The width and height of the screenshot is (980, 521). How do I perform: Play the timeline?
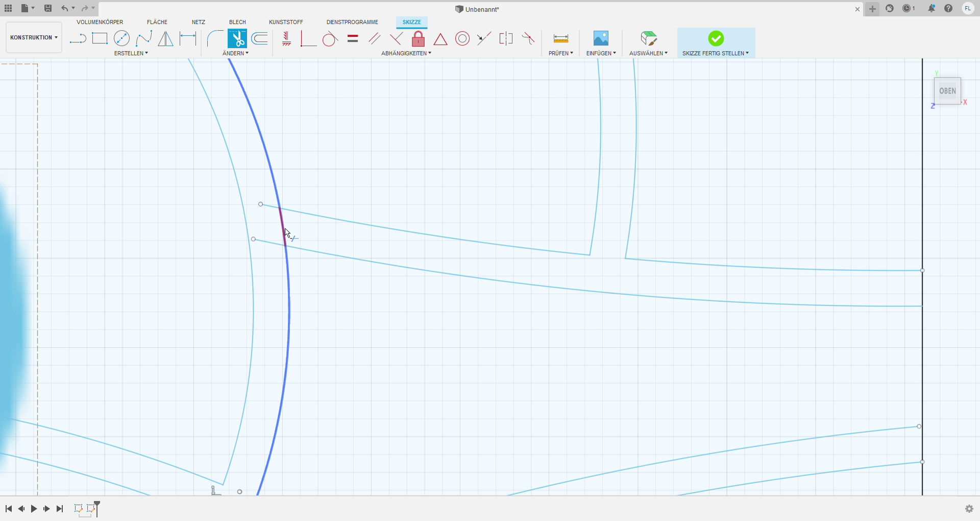[34, 509]
